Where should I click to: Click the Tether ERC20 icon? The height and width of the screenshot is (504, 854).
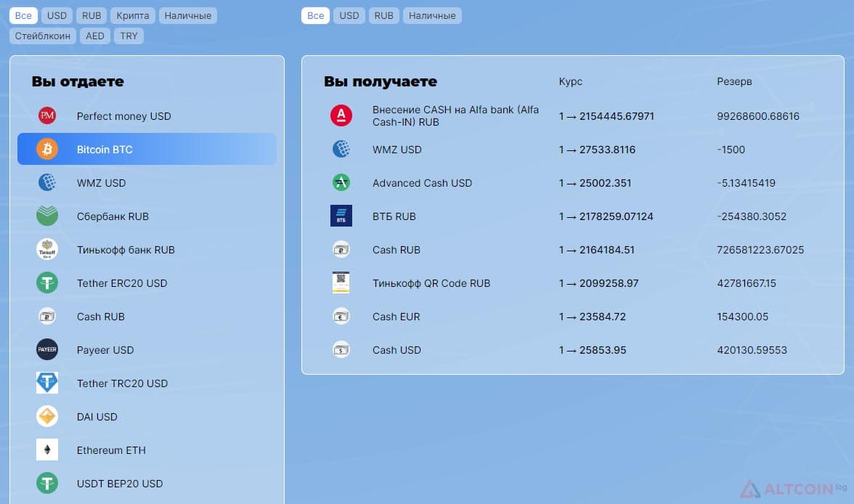47,283
